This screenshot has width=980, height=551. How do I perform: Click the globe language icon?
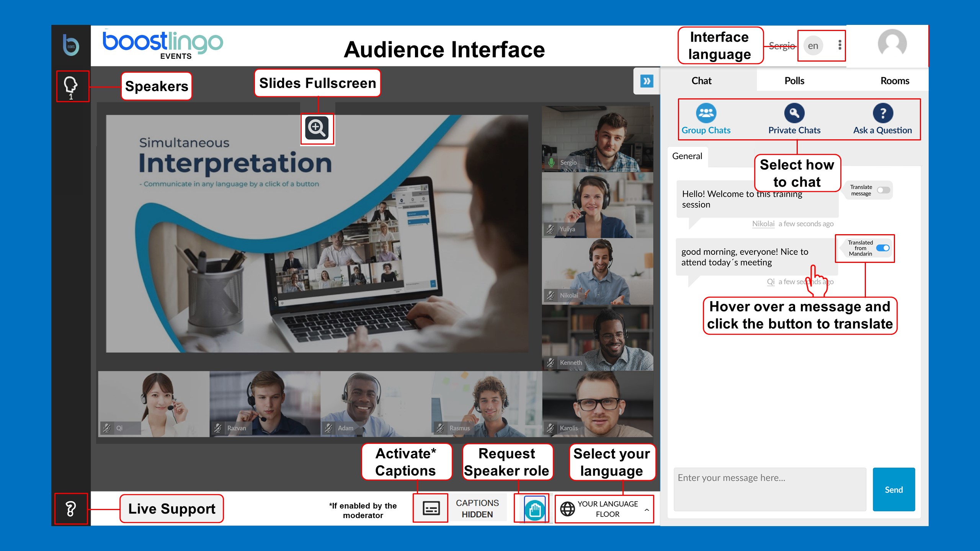pyautogui.click(x=567, y=509)
